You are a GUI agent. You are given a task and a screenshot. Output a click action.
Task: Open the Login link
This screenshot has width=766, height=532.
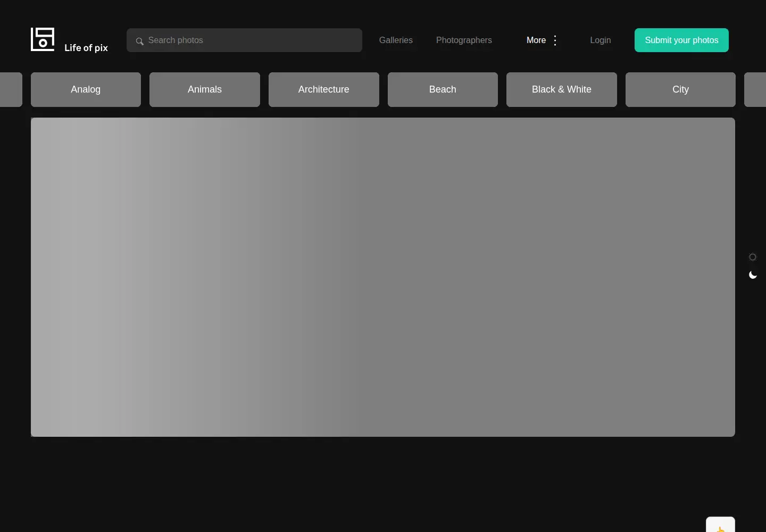[x=601, y=40]
